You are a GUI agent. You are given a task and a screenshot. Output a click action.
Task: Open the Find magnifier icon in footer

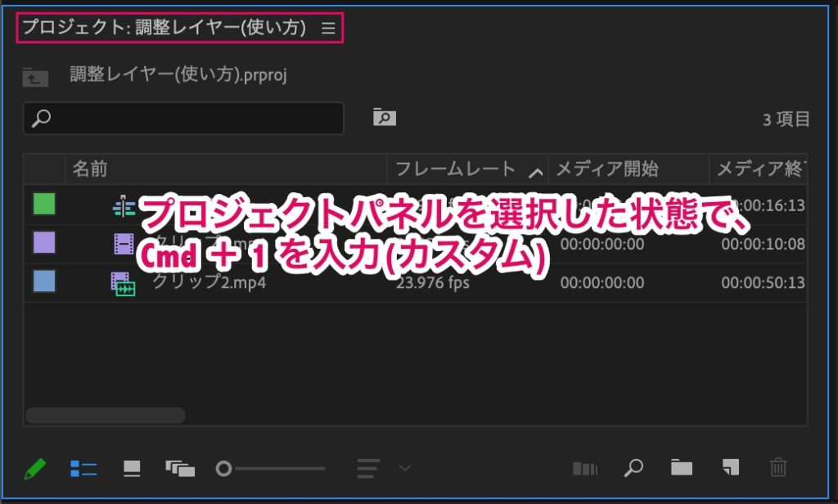[633, 468]
